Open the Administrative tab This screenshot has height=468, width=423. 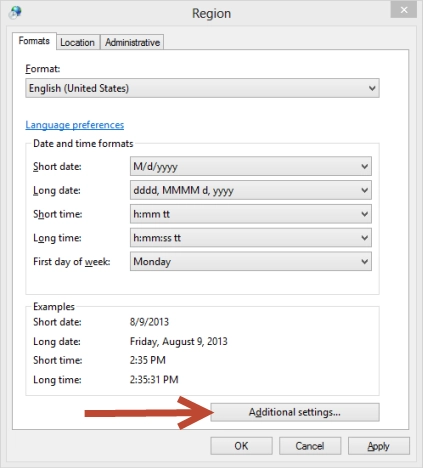[x=132, y=43]
